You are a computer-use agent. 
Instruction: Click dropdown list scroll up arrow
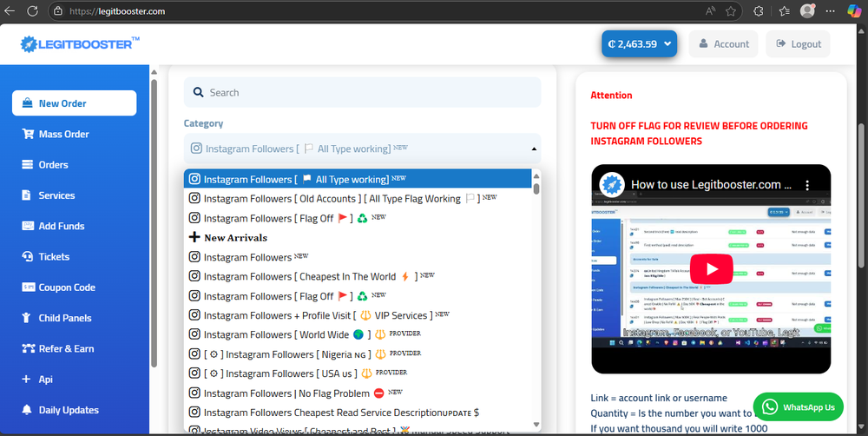pyautogui.click(x=536, y=176)
